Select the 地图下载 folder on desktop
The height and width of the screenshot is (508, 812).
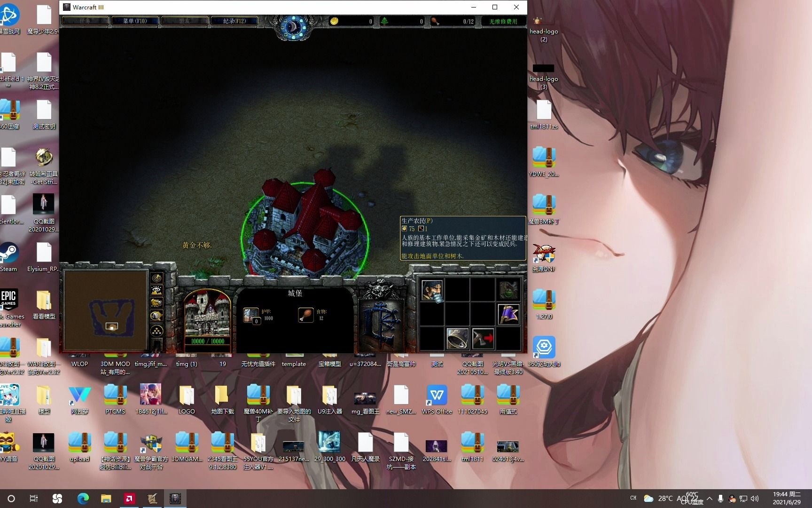tap(222, 399)
